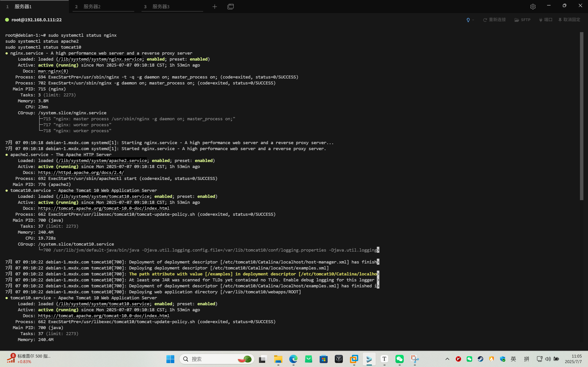Open Typora (T icon) from the taskbar

coord(384,359)
